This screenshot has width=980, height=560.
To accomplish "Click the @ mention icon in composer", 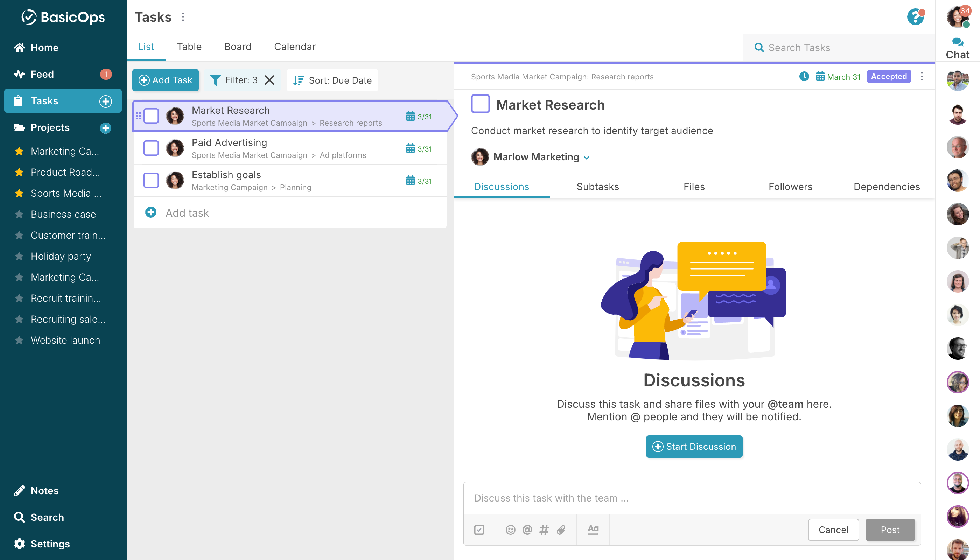I will (526, 530).
